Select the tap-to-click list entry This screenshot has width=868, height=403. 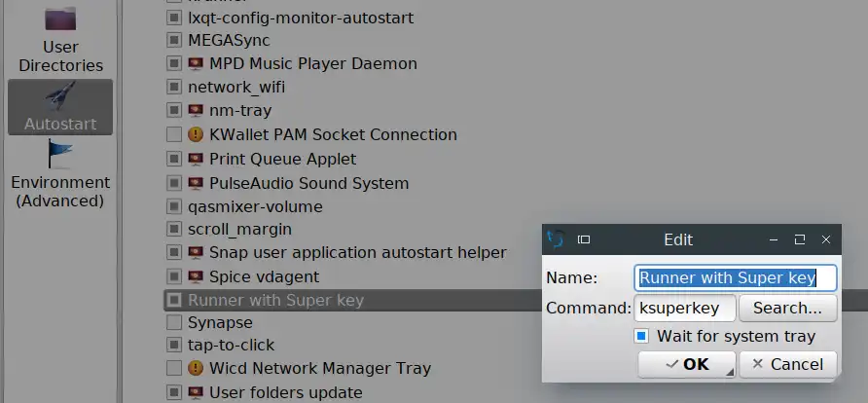(x=231, y=345)
